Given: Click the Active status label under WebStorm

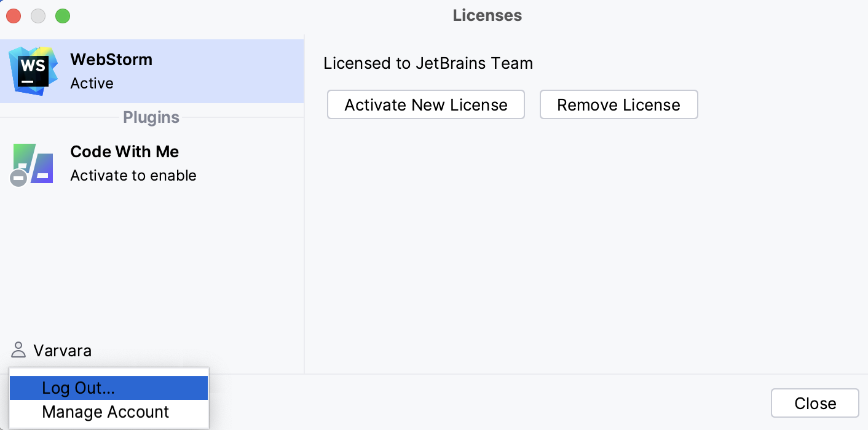Looking at the screenshot, I should [x=91, y=83].
